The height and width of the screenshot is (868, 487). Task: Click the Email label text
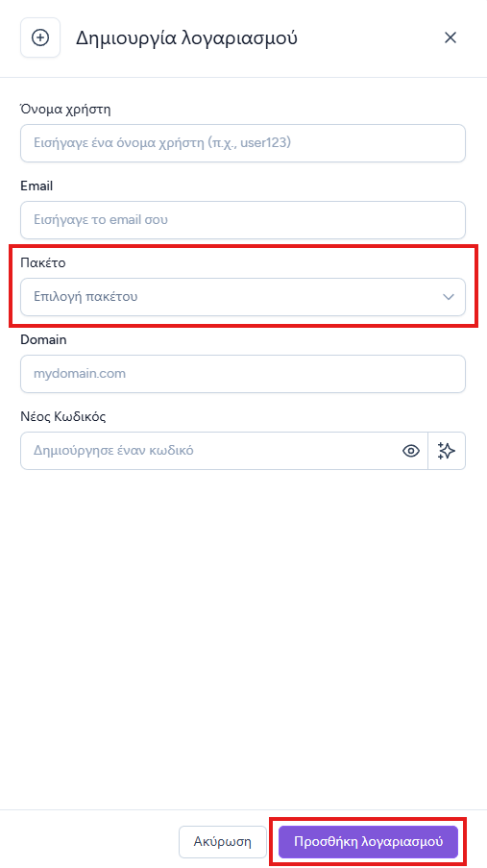(x=37, y=186)
